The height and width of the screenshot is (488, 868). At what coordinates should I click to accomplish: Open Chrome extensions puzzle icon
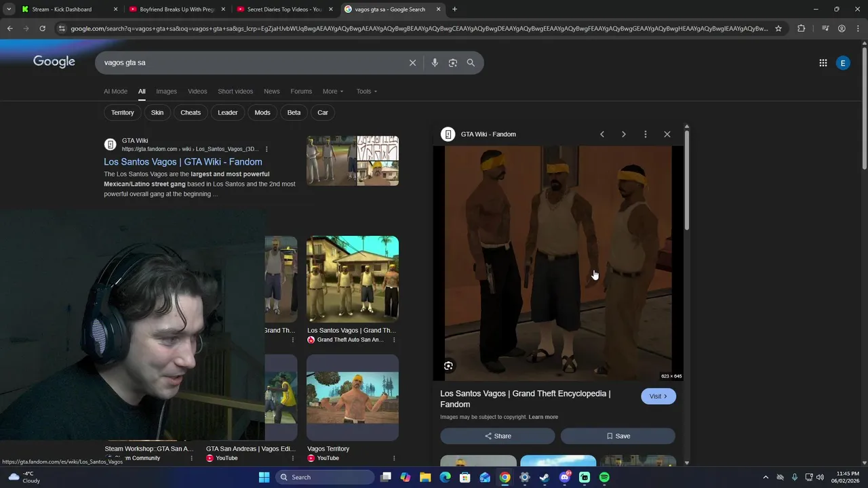point(801,28)
